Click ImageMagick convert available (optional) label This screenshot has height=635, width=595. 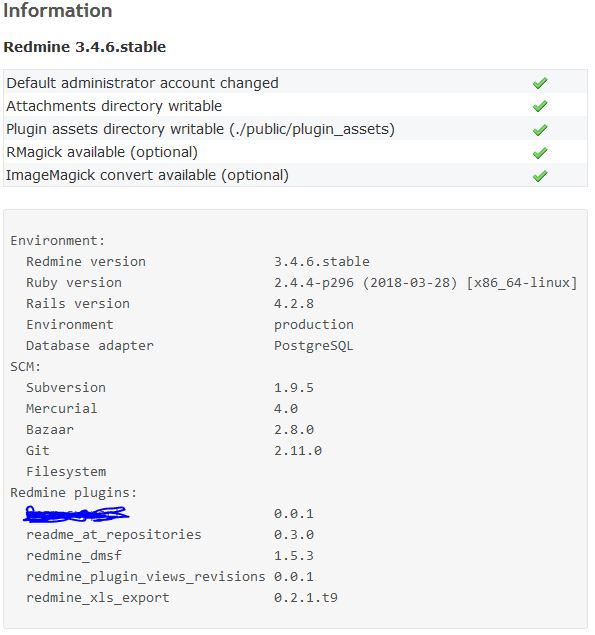[x=147, y=175]
